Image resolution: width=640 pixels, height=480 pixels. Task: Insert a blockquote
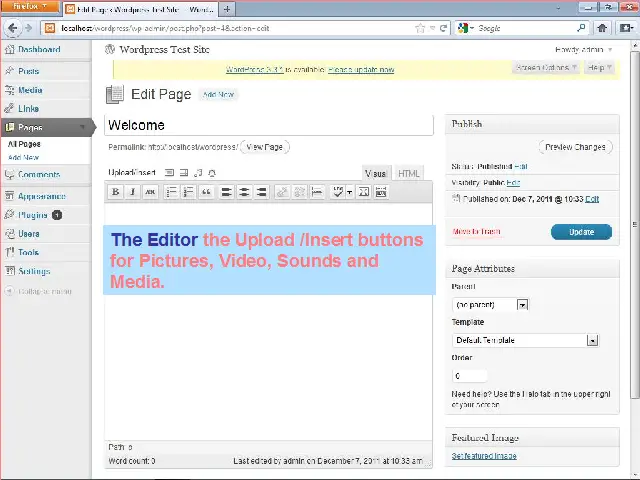point(206,192)
